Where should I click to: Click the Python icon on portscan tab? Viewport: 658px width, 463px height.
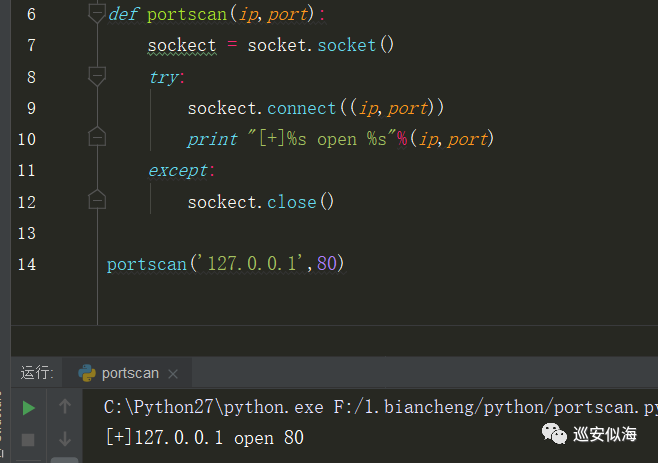pos(87,373)
